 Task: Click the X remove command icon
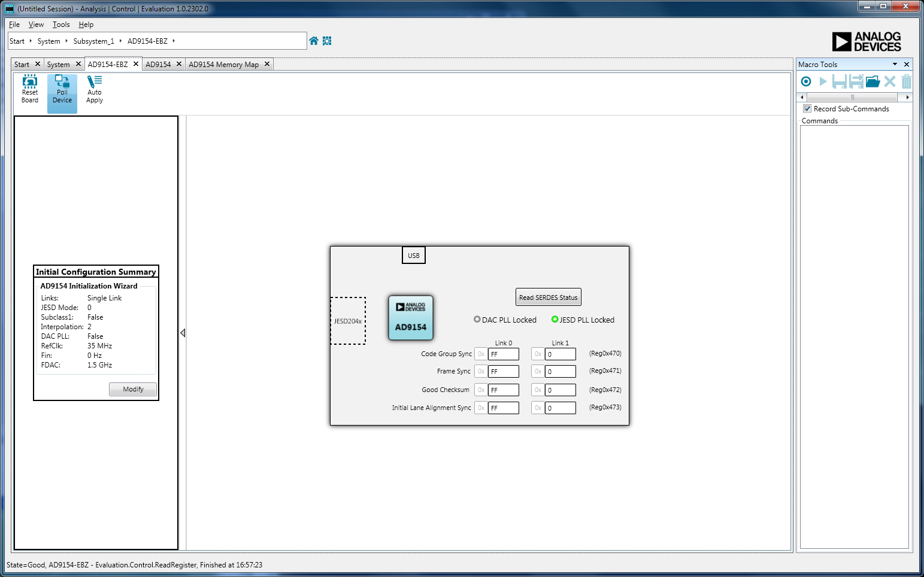[x=890, y=81]
